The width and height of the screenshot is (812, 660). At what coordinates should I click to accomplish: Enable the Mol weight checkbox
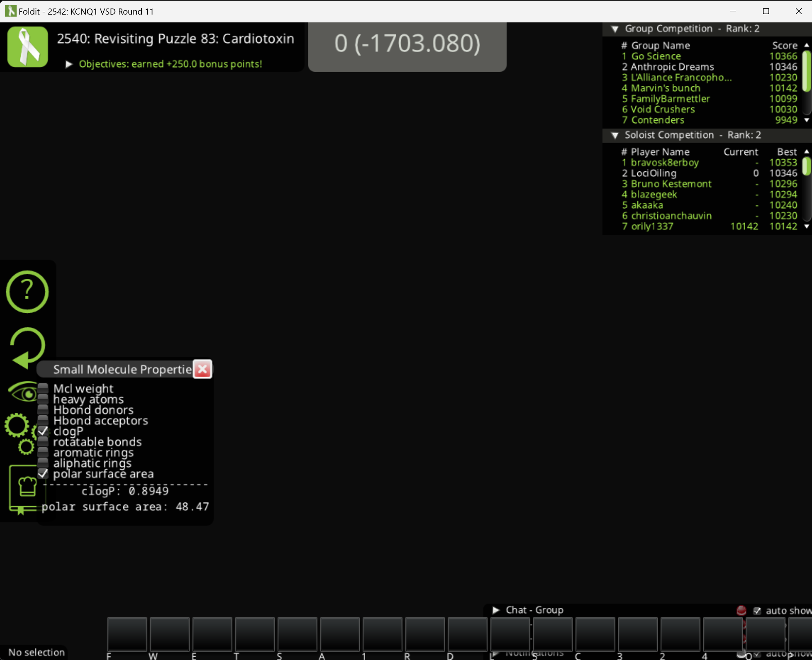(43, 388)
